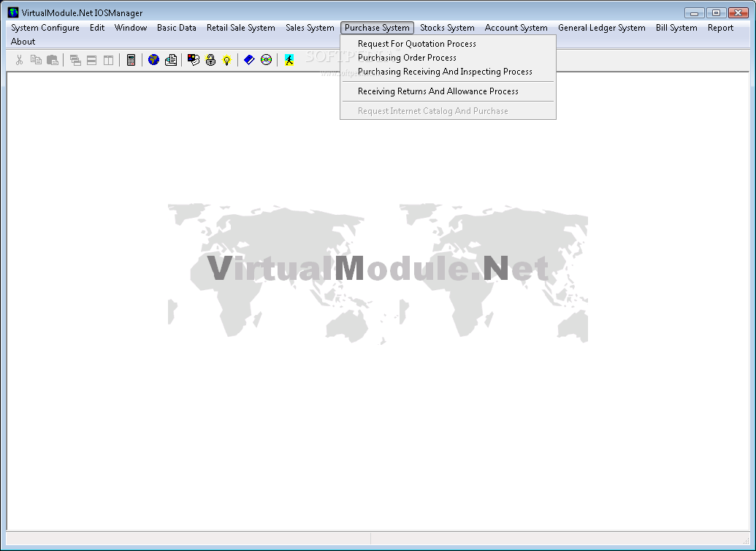This screenshot has height=551, width=756.
Task: Close the IOSManager window
Action: pyautogui.click(x=738, y=13)
